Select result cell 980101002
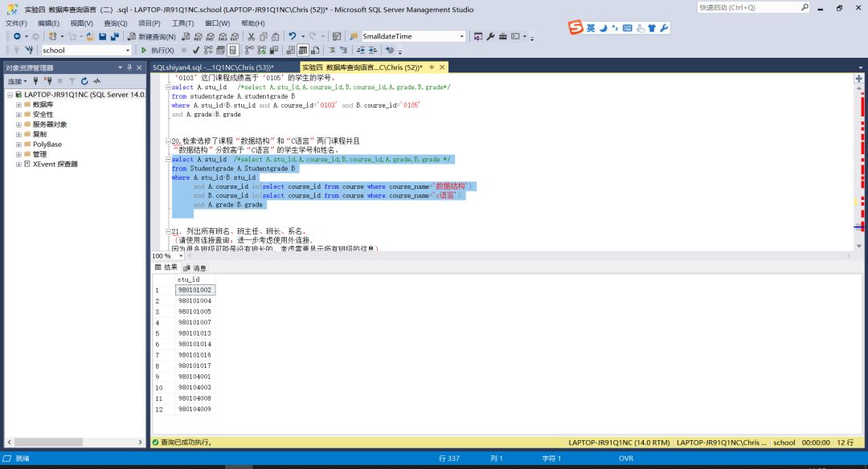Image resolution: width=868 pixels, height=469 pixels. coord(194,290)
